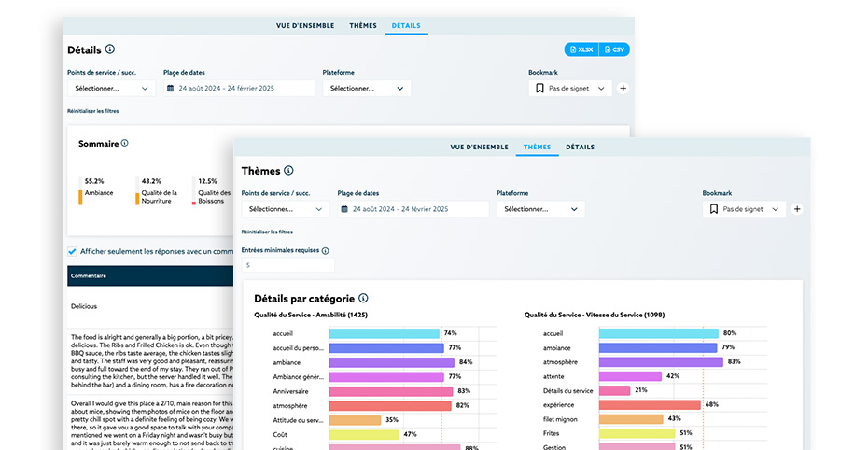The height and width of the screenshot is (450, 868).
Task: Click the Delicious comment row
Action: click(x=150, y=306)
